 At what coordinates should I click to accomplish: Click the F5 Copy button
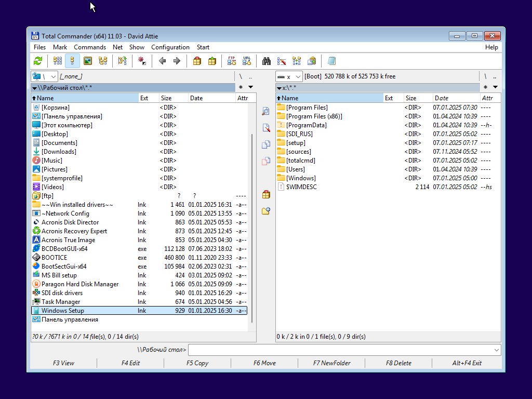pyautogui.click(x=197, y=363)
